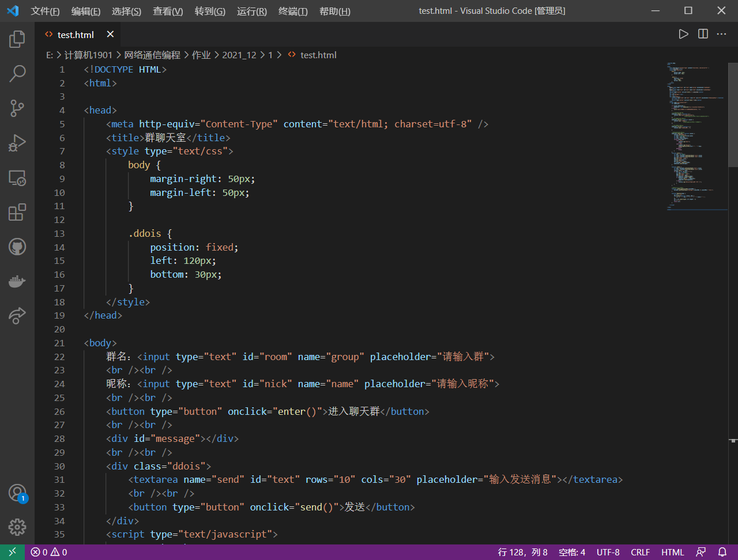Open the Explorer sidebar view
This screenshot has width=738, height=560.
point(17,39)
